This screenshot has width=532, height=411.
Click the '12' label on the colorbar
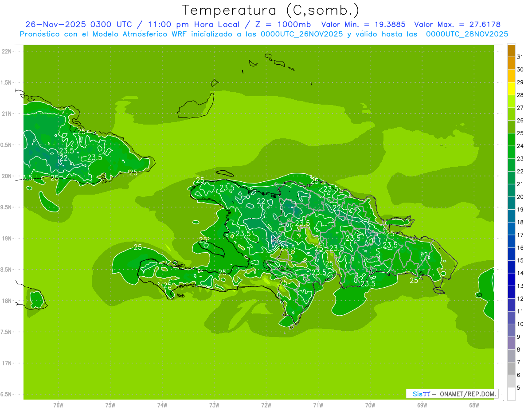pyautogui.click(x=520, y=299)
